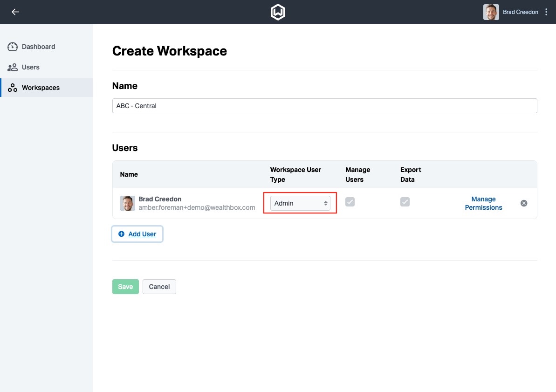Screen dimensions: 556x392
Task: Click the Cancel button
Action: 159,287
